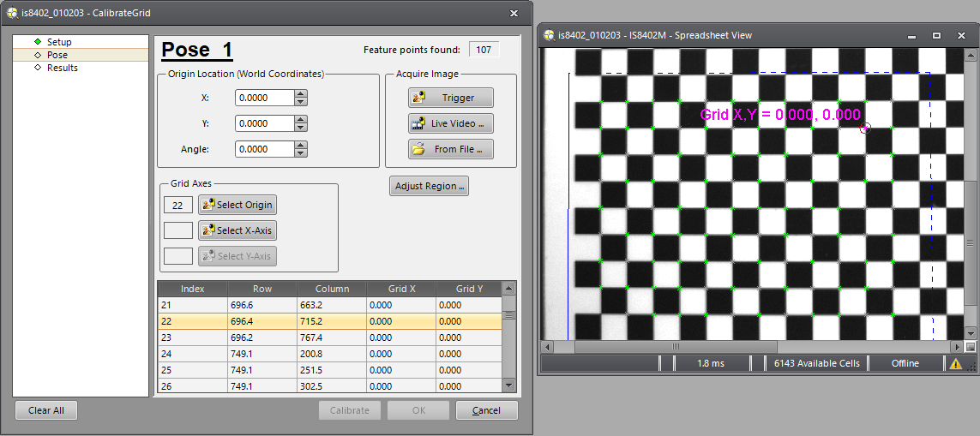Click the horizontal scrollbar thumb in Spreadsheet View
The width and height of the screenshot is (980, 436).
[676, 347]
